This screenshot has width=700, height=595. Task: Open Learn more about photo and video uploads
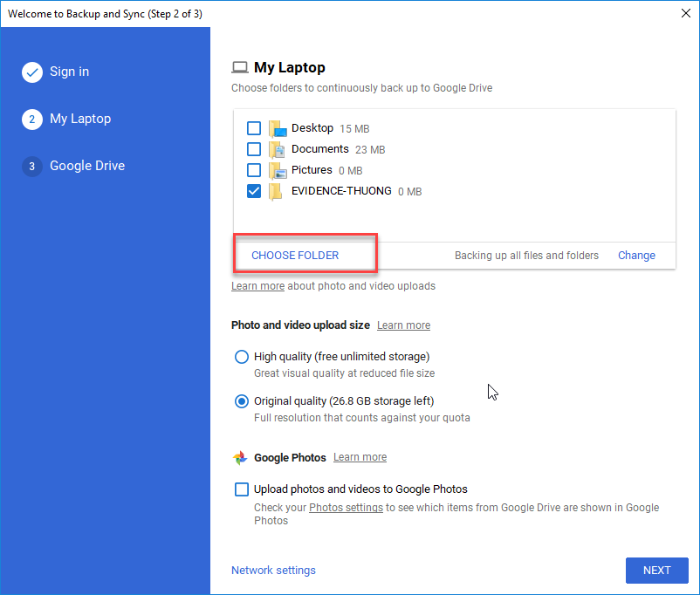[x=257, y=286]
